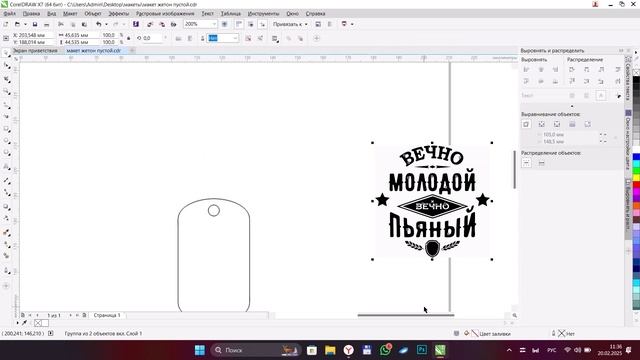Open WhatsApp from the taskbar

pos(385,350)
